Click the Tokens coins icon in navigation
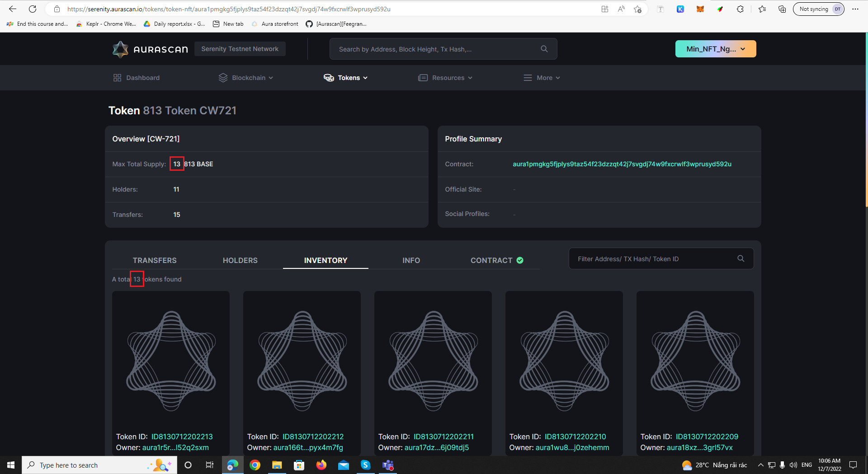Image resolution: width=868 pixels, height=474 pixels. [328, 77]
